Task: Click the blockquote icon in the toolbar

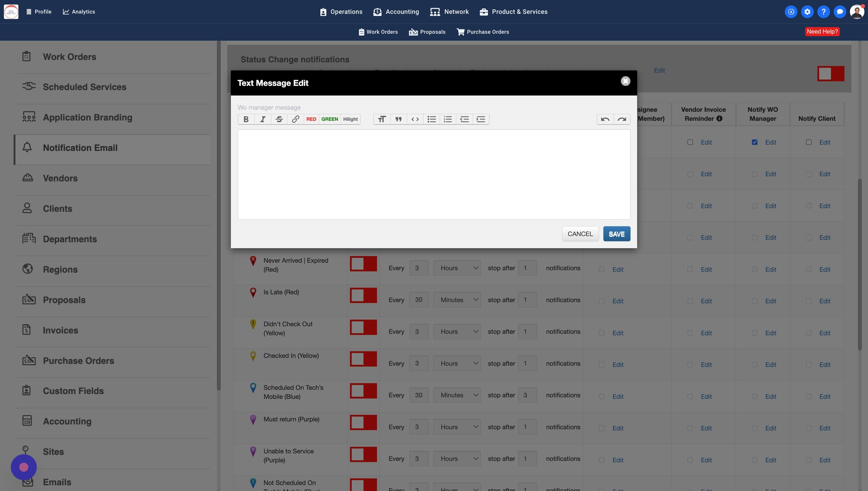Action: 398,119
